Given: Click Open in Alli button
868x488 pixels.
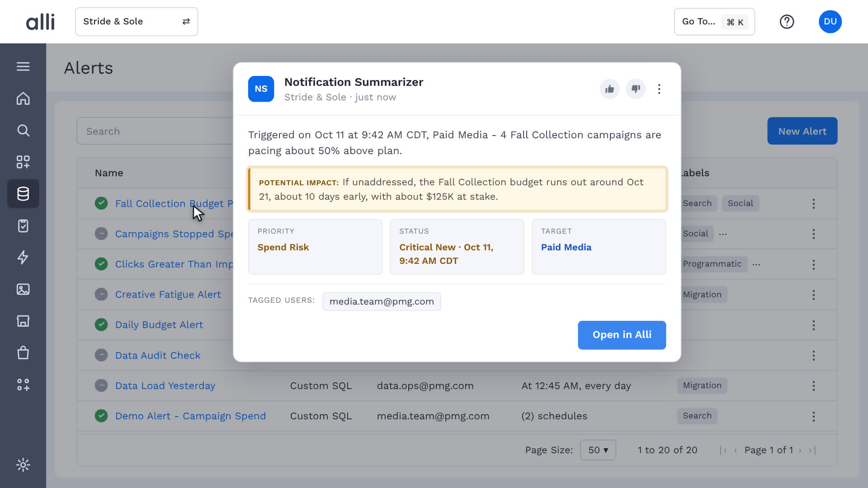Looking at the screenshot, I should 622,335.
